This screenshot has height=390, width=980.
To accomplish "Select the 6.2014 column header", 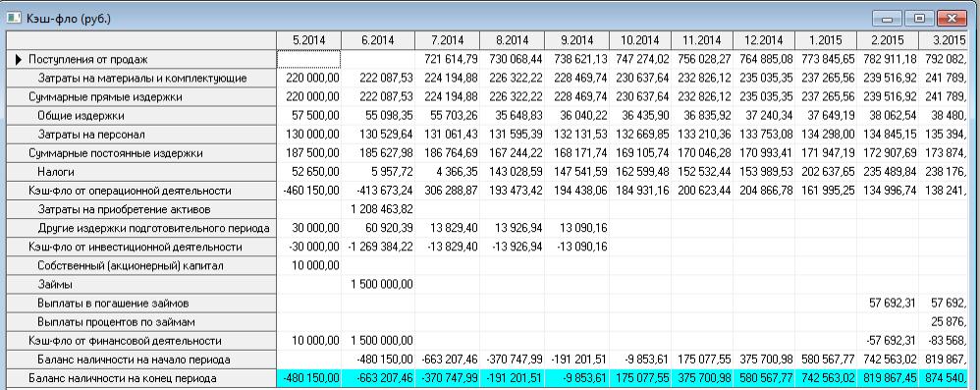I will point(377,40).
